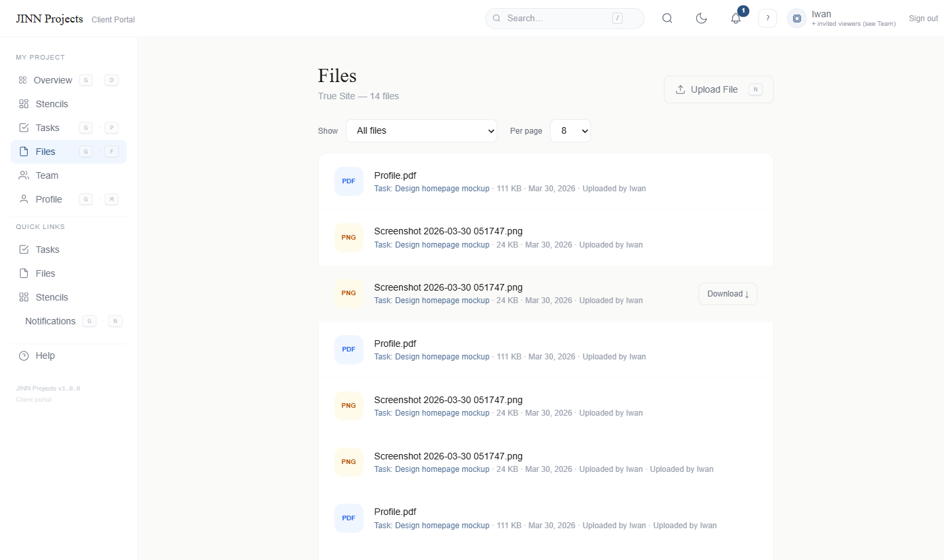Click the Help circle icon in sidebar

24,355
